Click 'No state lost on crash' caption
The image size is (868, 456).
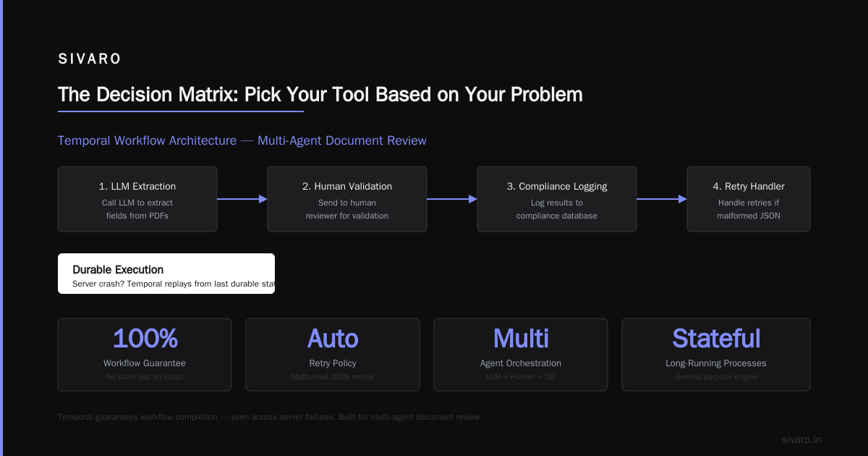coord(145,376)
